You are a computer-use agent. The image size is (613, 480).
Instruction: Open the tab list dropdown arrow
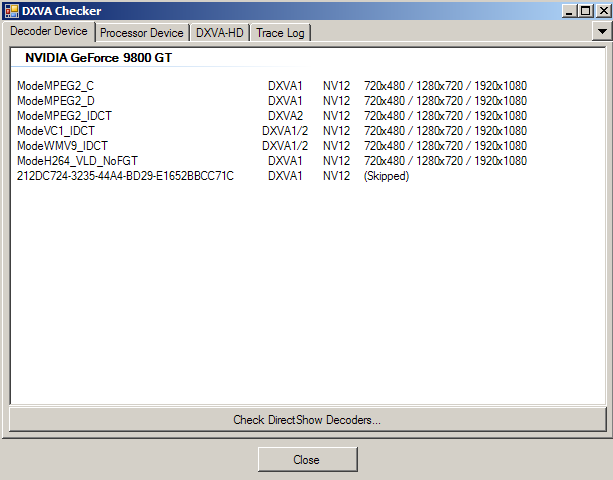click(x=602, y=31)
